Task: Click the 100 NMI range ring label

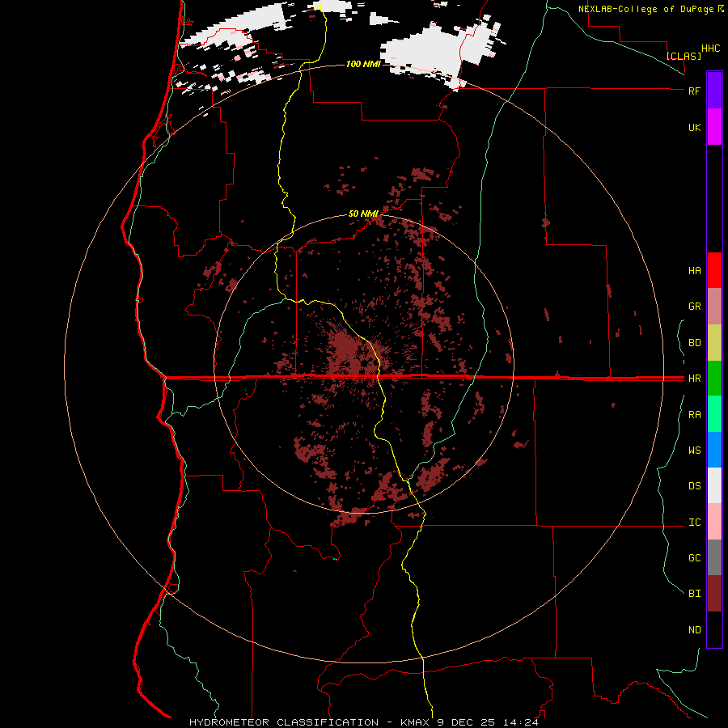Action: click(363, 64)
